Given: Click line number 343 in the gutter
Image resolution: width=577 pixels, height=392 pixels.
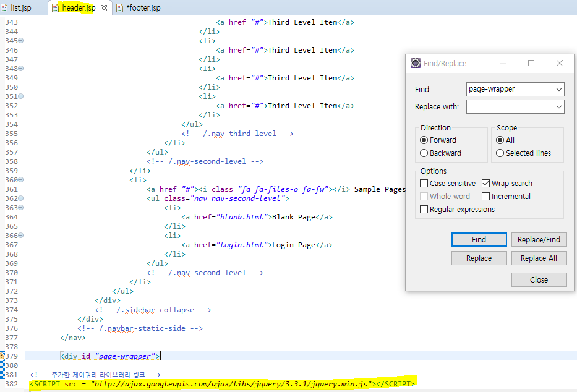Looking at the screenshot, I should tap(11, 22).
